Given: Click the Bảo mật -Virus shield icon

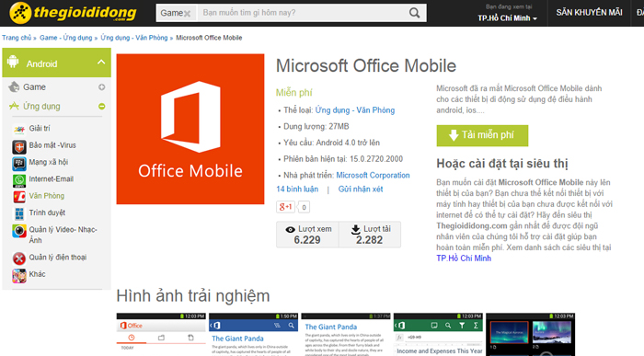Looking at the screenshot, I should pos(19,146).
